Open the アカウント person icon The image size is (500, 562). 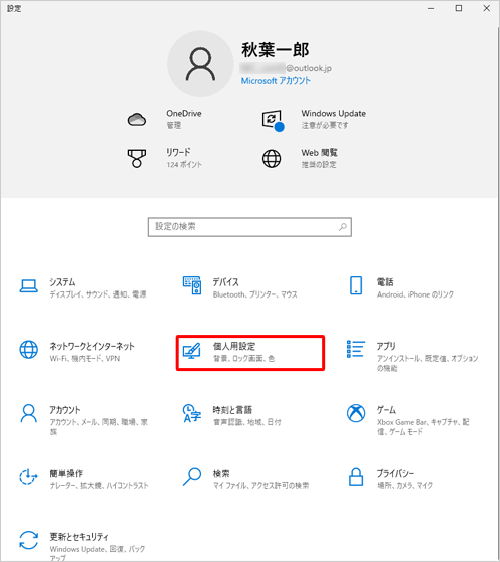click(x=29, y=414)
